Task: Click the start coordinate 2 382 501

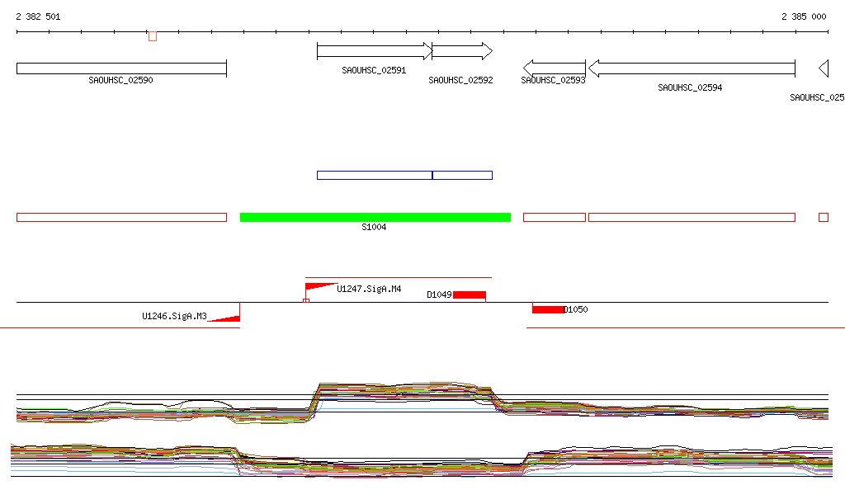Action: 38,16
